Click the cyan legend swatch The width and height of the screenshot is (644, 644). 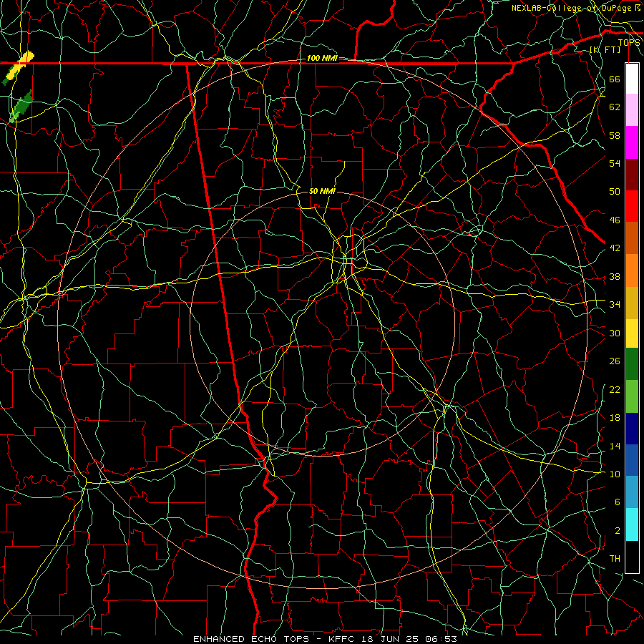pyautogui.click(x=632, y=525)
